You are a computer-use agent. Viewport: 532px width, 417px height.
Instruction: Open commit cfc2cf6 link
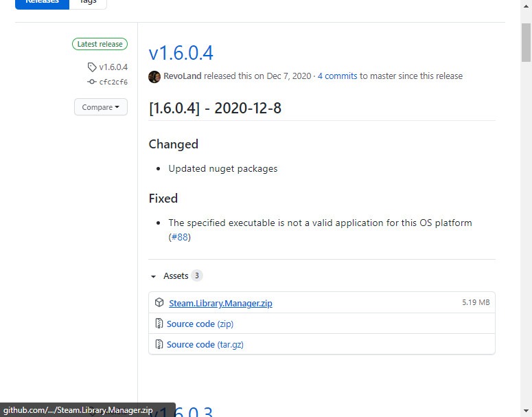(113, 82)
